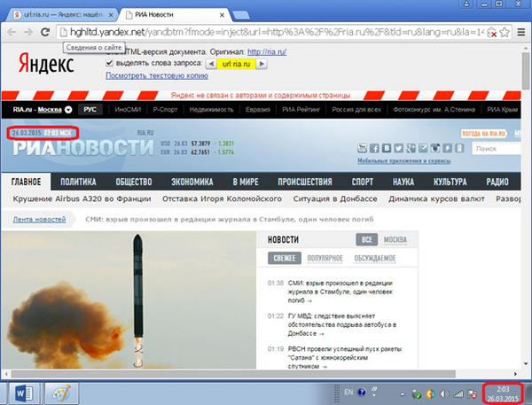Jump to previous highlighted query word
Screen dimensions: 532x405
tap(211, 64)
